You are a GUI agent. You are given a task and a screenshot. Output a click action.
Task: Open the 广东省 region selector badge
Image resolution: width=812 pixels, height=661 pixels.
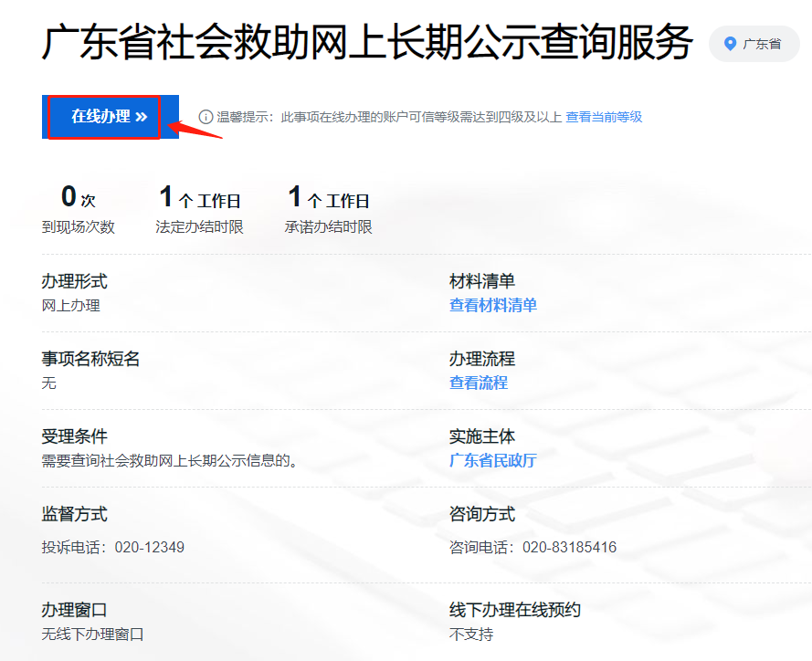754,44
